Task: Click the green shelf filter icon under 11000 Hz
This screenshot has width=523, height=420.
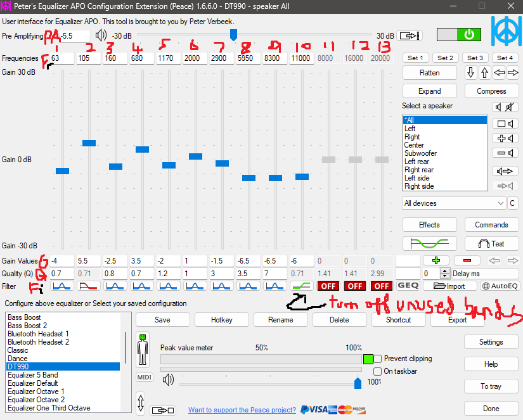Action: click(302, 286)
